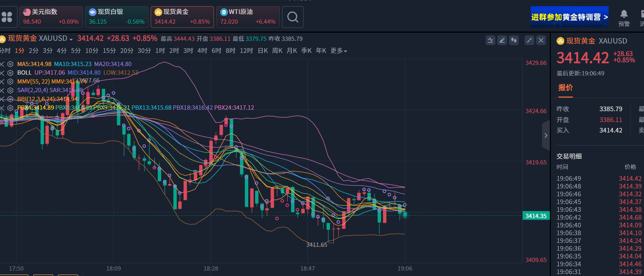The width and height of the screenshot is (644, 276).
Task: Open BBI indicator settings gear
Action: (x=11, y=99)
